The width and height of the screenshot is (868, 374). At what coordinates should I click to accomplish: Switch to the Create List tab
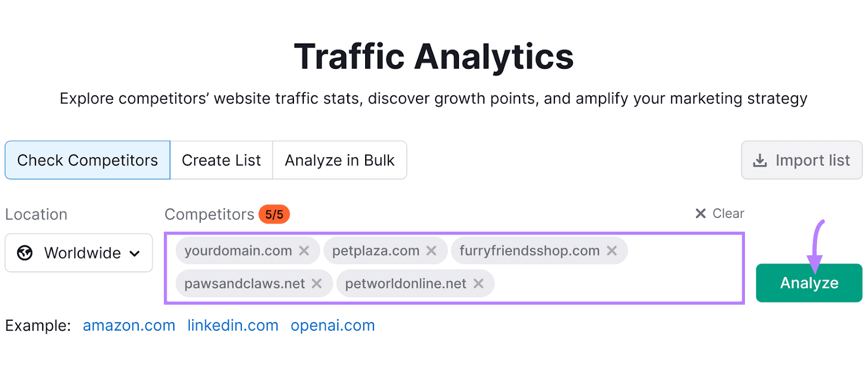click(221, 160)
